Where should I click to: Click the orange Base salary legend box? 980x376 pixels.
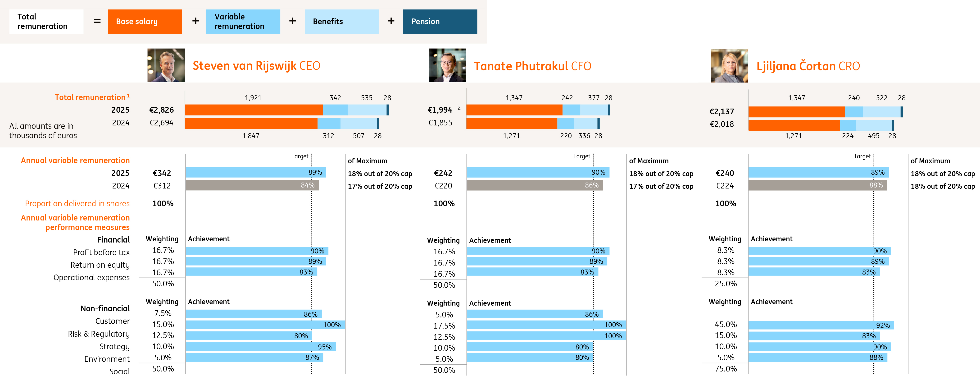point(145,22)
